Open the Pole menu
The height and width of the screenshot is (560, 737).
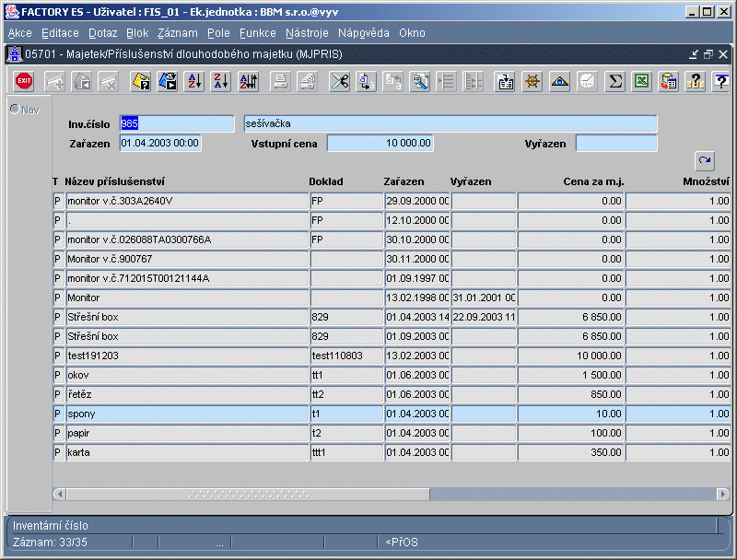click(218, 33)
